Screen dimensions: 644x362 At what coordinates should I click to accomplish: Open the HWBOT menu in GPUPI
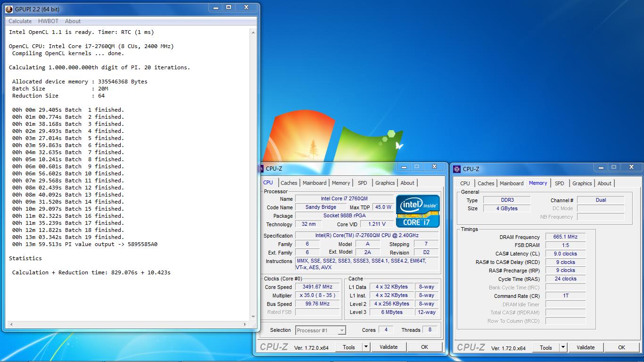tap(48, 21)
